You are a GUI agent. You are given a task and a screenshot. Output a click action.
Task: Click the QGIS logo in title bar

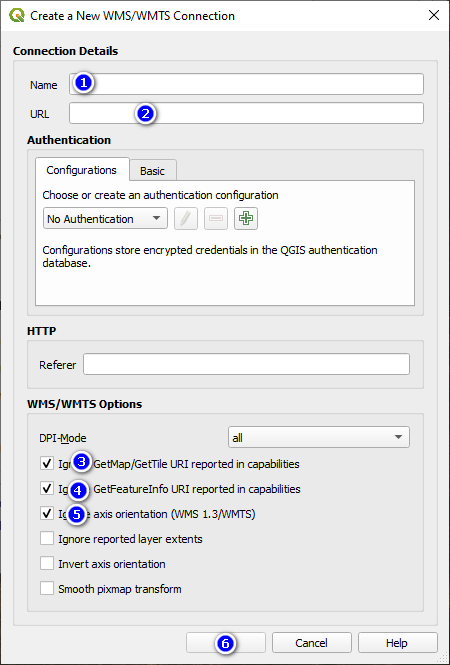pyautogui.click(x=17, y=16)
